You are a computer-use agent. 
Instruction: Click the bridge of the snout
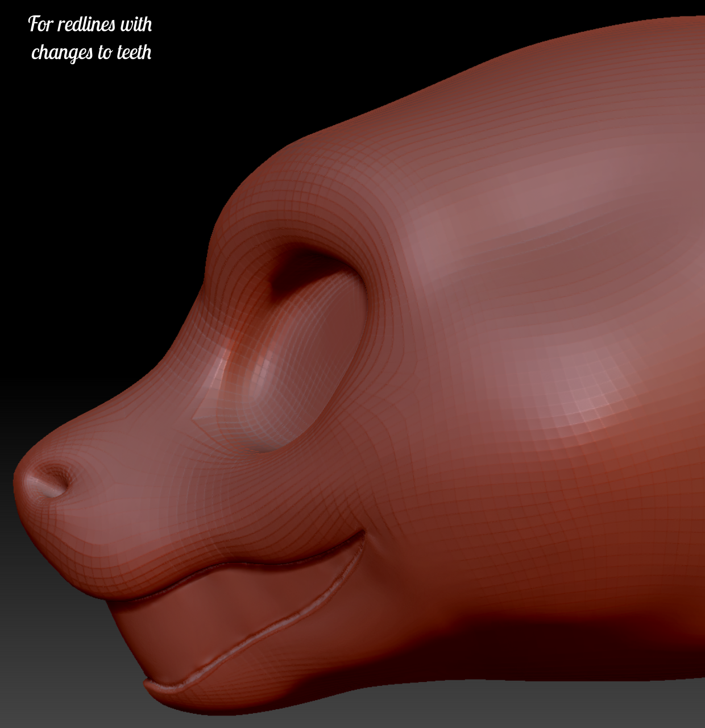tap(171, 364)
